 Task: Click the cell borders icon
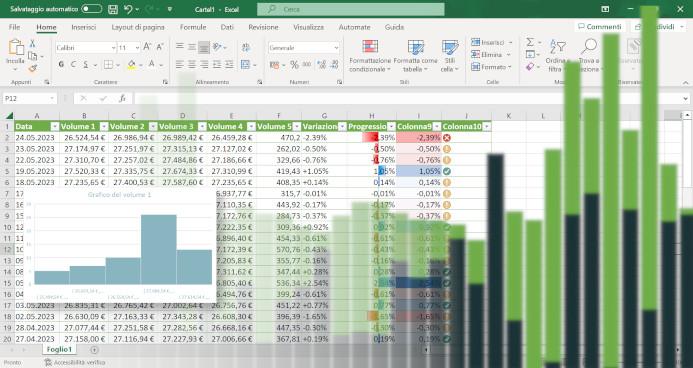[108, 64]
